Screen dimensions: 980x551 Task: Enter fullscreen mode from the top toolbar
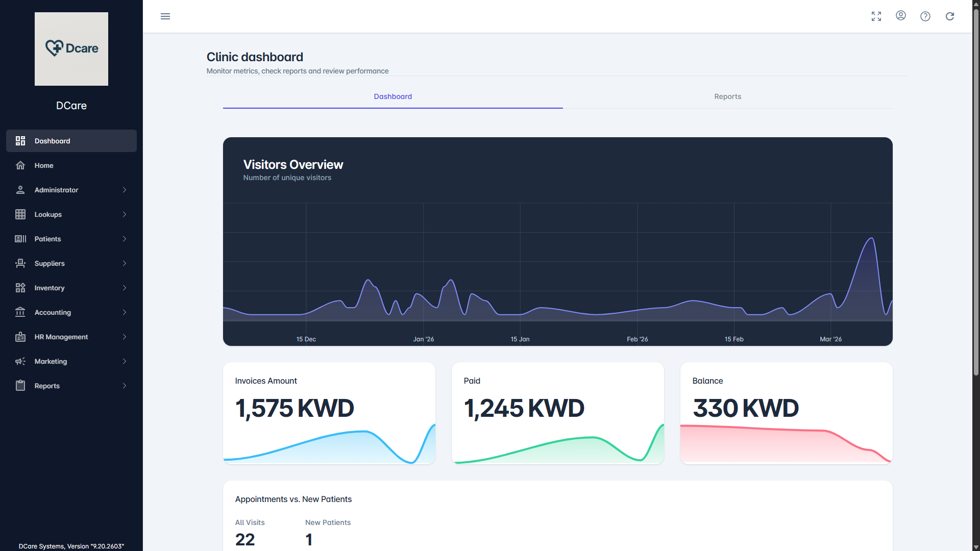coord(876,16)
